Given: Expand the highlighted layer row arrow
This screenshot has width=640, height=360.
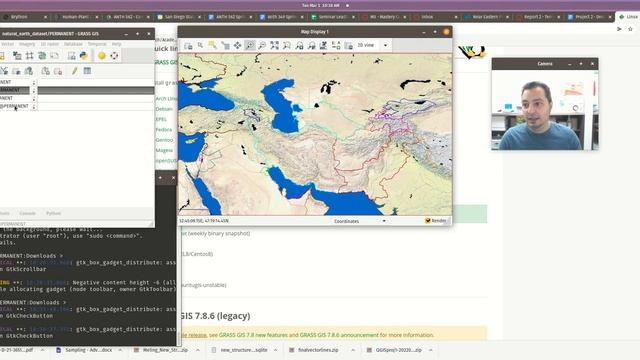Looking at the screenshot, I should tap(34, 90).
